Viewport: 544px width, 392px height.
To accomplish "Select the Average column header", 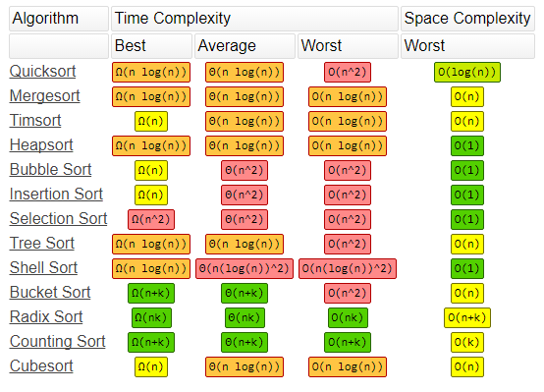I will pos(245,46).
